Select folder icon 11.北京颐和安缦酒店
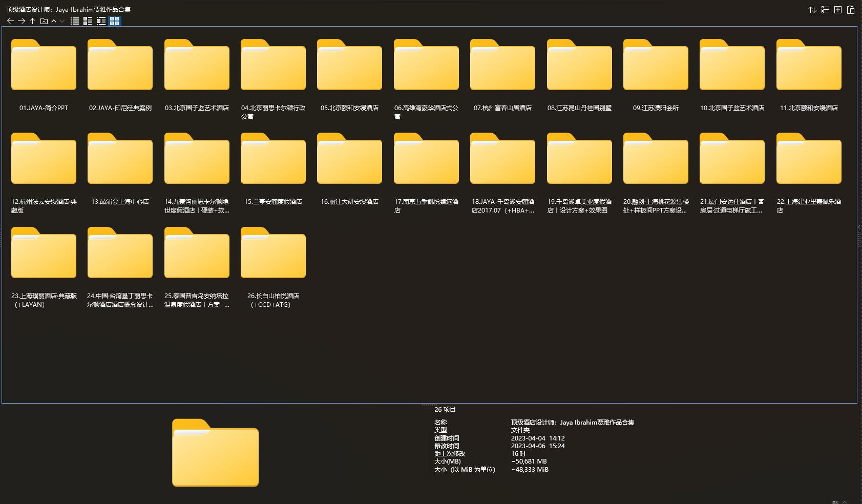Viewport: 862px width, 504px height. click(x=809, y=65)
